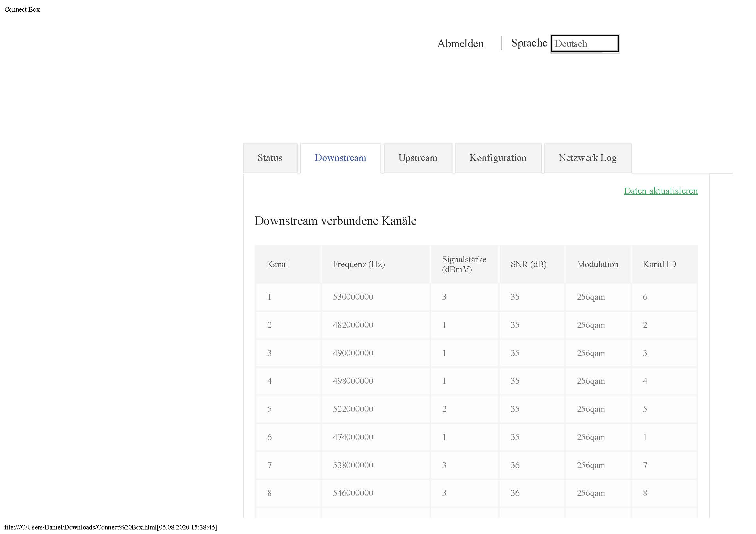Select the Downstream tab
Screen dimensions: 756x534
340,158
